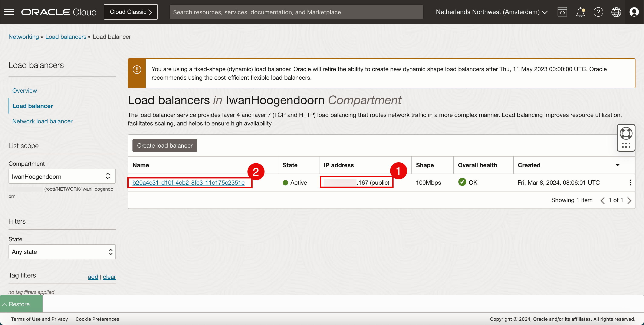This screenshot has width=644, height=325.
Task: Click the search resources input field
Action: point(296,12)
